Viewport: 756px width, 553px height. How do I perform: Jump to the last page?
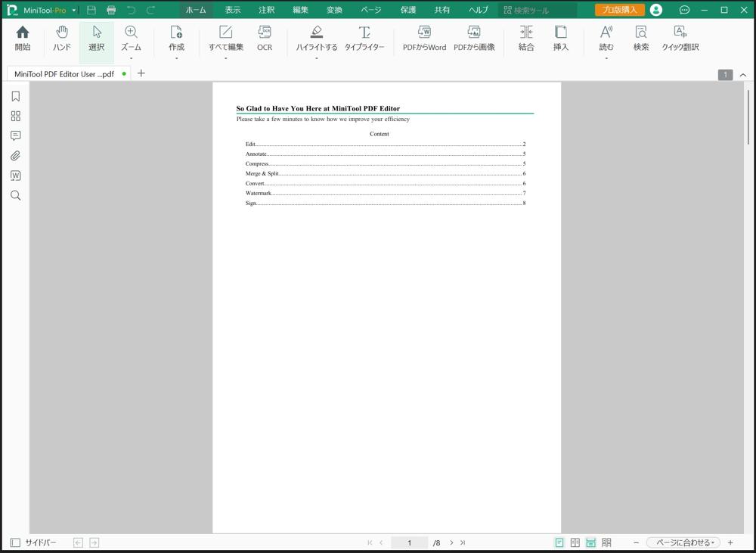click(x=463, y=542)
